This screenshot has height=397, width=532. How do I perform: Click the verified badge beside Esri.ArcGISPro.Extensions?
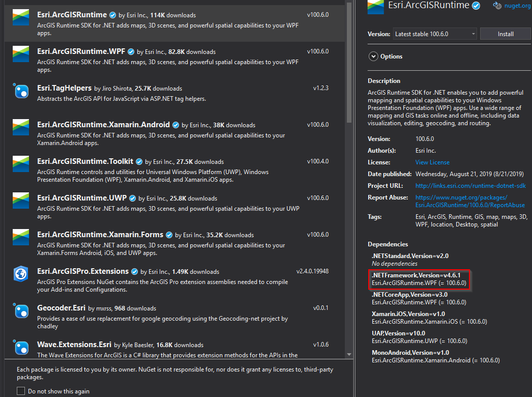(134, 272)
